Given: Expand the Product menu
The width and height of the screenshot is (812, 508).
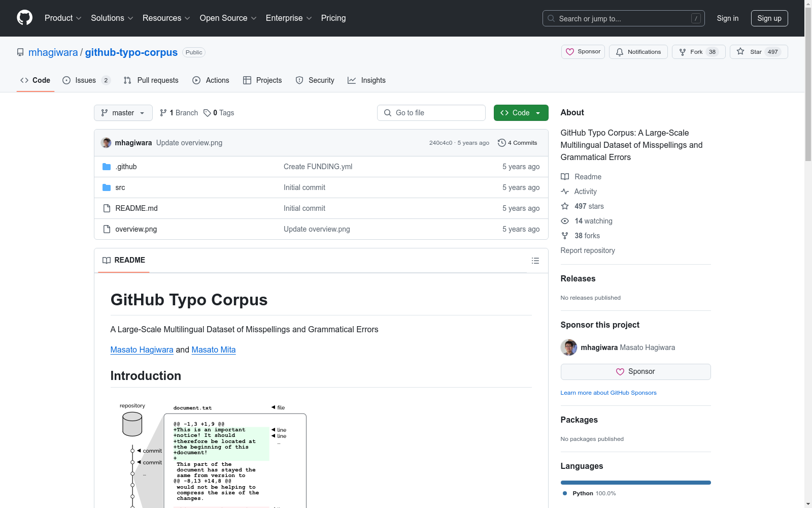Looking at the screenshot, I should 63,18.
